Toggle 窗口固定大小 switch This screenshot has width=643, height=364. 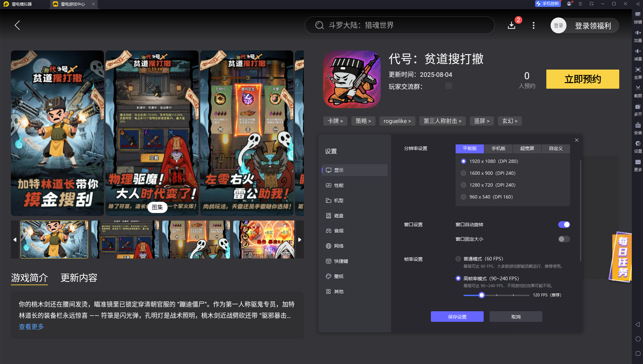(564, 239)
